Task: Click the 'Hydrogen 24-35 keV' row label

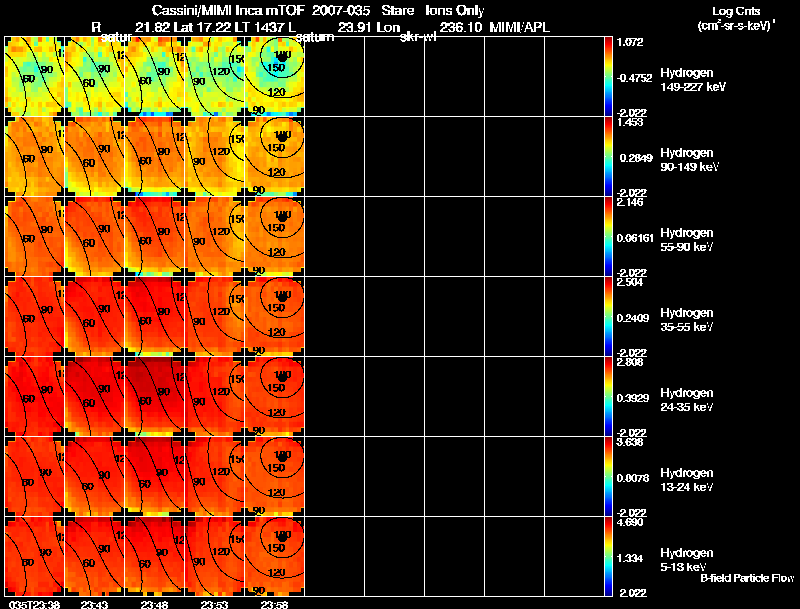Action: (x=687, y=400)
